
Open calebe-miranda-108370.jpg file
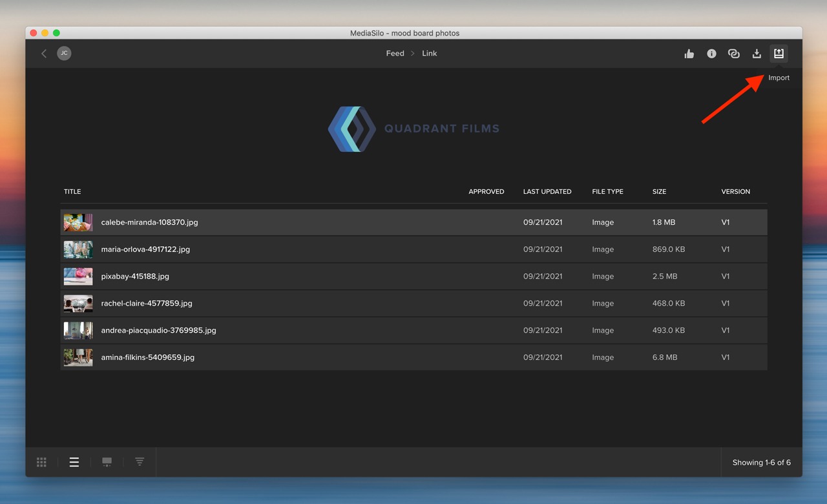pyautogui.click(x=149, y=222)
